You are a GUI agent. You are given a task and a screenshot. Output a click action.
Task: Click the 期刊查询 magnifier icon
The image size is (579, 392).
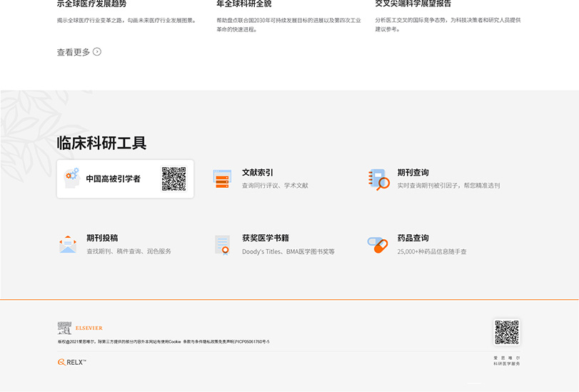378,179
